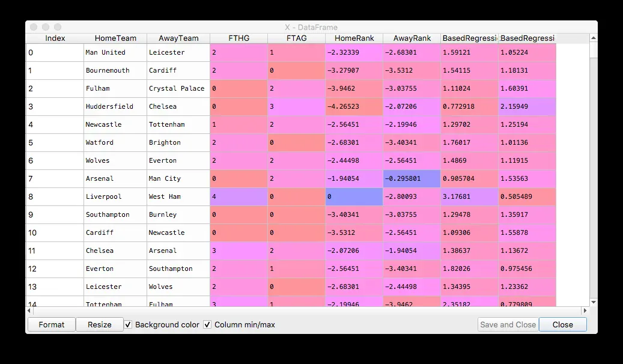This screenshot has width=623, height=364.
Task: Disable the Column min/max checkbox
Action: click(x=207, y=325)
